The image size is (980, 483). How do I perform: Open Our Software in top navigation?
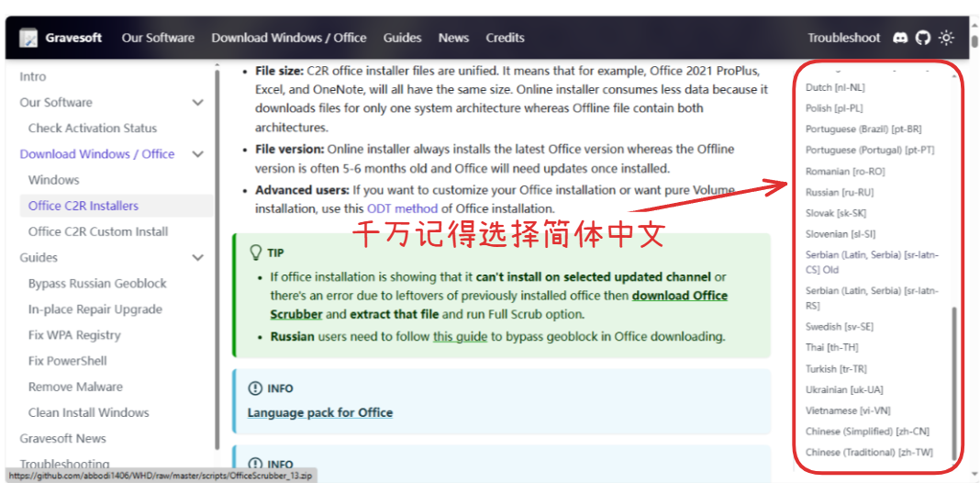point(158,38)
